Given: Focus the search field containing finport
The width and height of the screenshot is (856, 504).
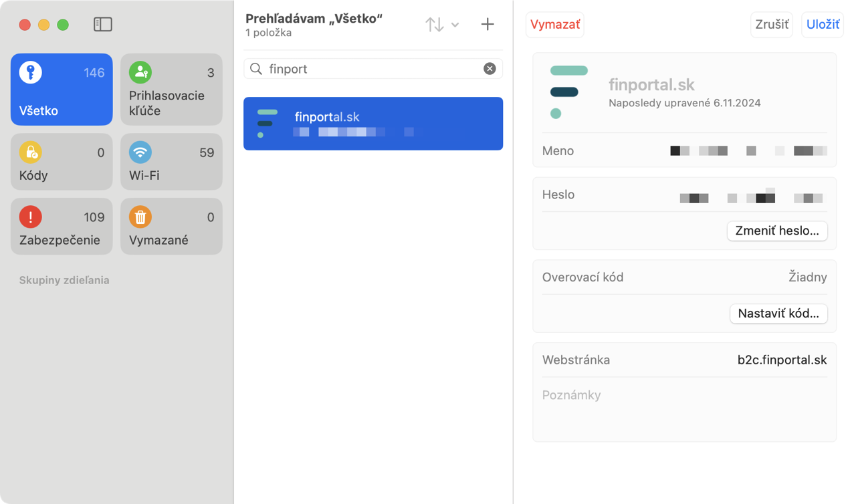Looking at the screenshot, I should pyautogui.click(x=373, y=69).
